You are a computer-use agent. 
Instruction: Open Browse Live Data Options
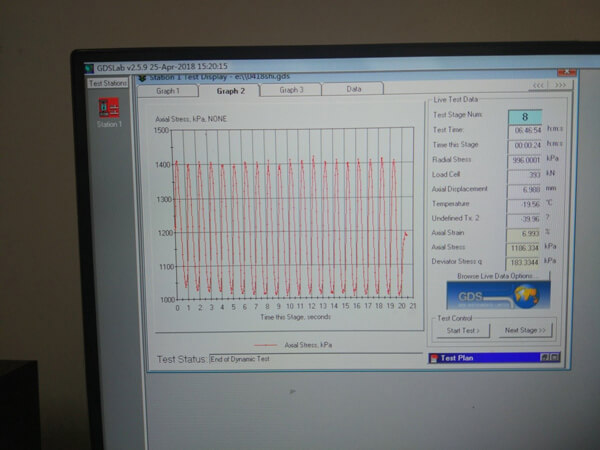[x=496, y=275]
